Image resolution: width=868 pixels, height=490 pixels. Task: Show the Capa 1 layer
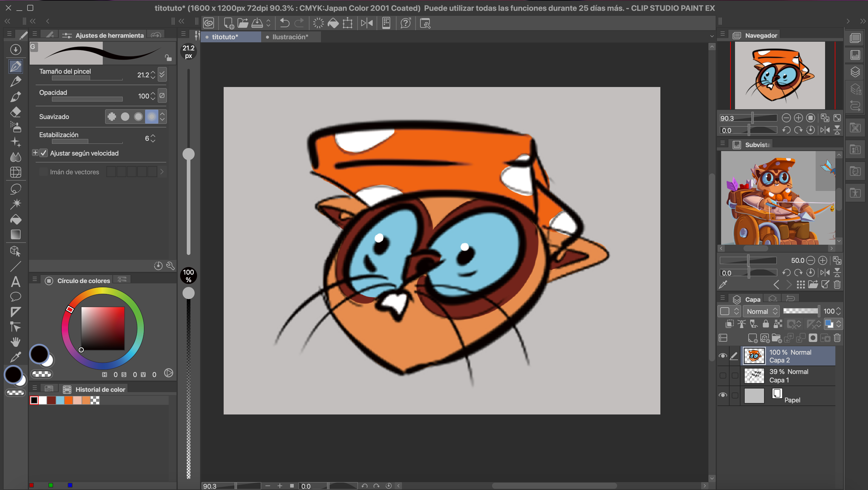723,376
